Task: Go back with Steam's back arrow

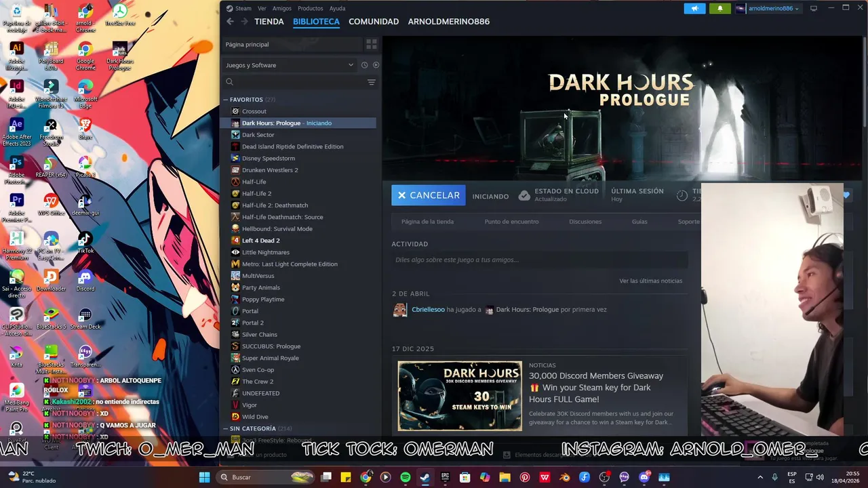Action: [230, 22]
